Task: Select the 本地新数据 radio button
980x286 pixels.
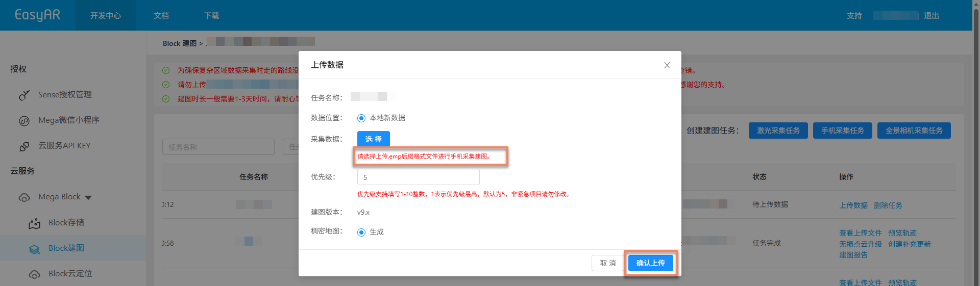Action: coord(361,118)
